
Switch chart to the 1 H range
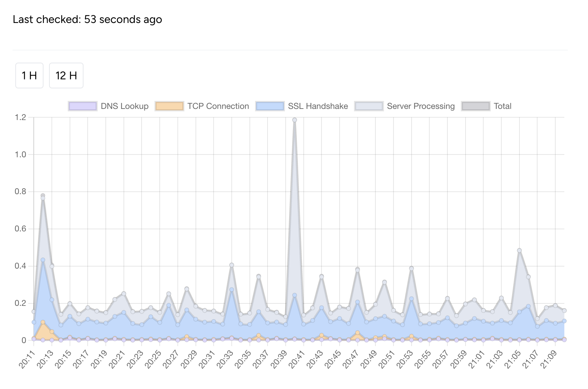pos(29,76)
